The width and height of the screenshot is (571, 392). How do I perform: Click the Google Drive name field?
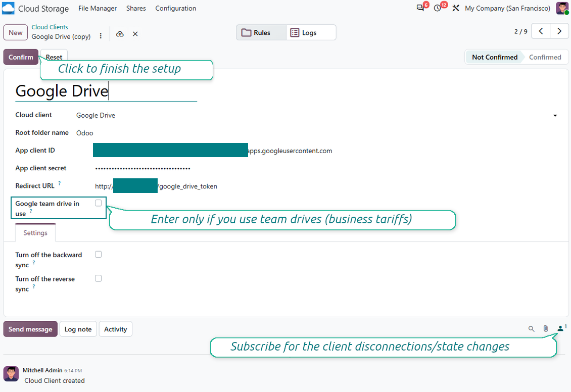coord(106,91)
